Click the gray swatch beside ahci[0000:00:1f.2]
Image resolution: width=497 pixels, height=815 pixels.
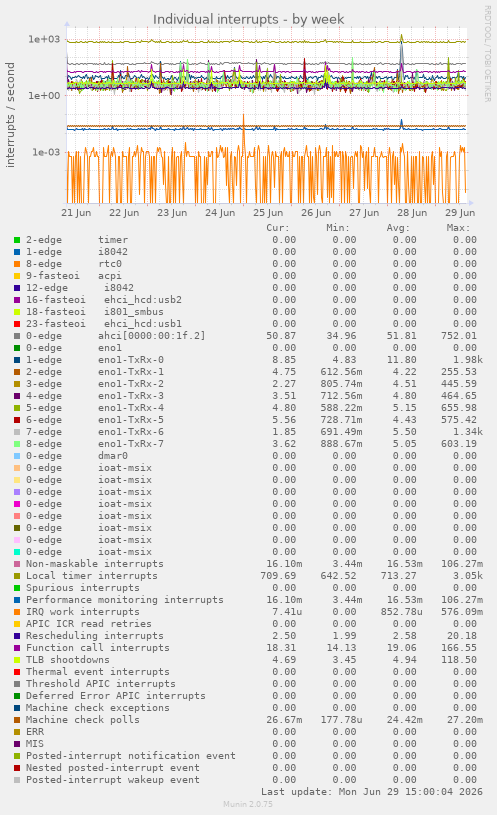pos(17,336)
